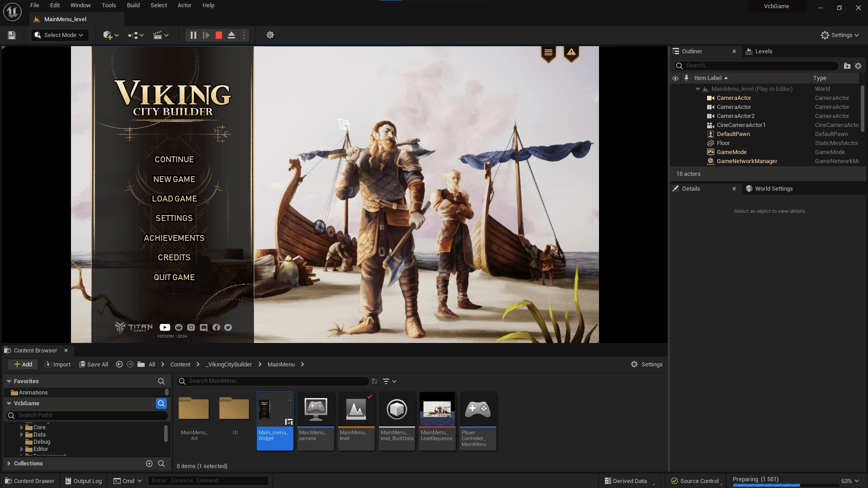Open the play options three-dot menu
The height and width of the screenshot is (488, 868).
[244, 35]
